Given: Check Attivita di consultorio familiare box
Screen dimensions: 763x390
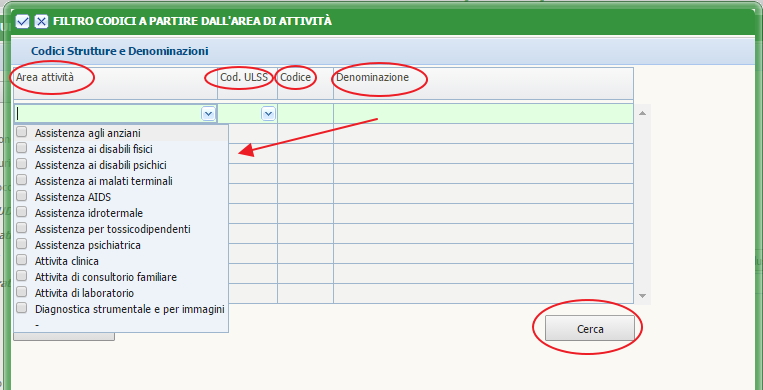Looking at the screenshot, I should click(x=21, y=276).
